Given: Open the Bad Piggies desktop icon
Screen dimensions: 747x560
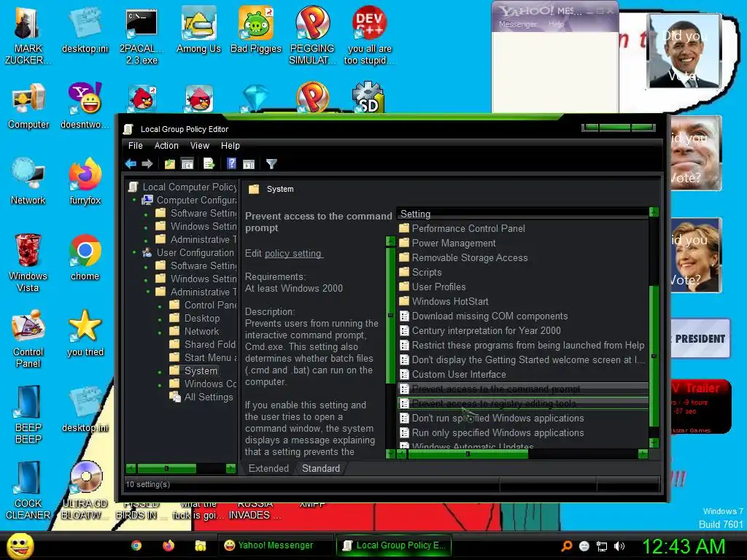Looking at the screenshot, I should tap(256, 29).
